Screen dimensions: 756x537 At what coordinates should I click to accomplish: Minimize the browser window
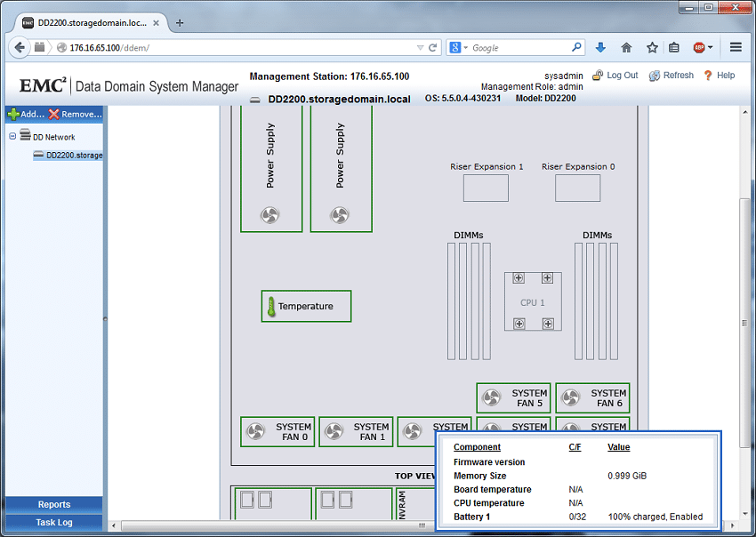[x=690, y=7]
